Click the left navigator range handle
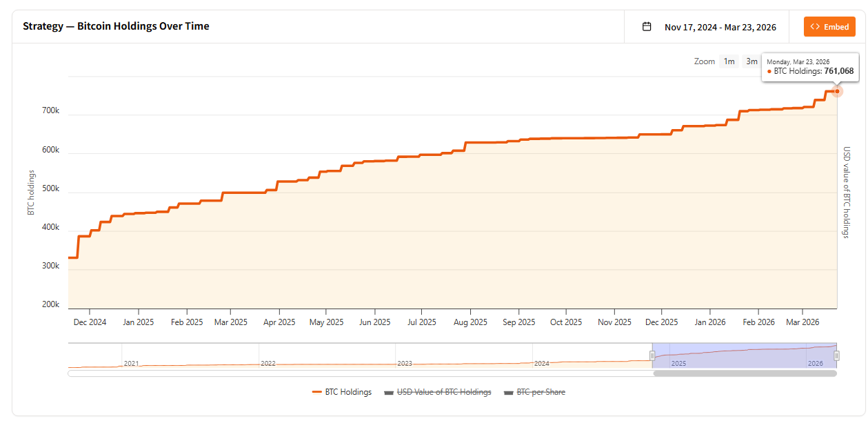The height and width of the screenshot is (421, 868). (x=652, y=355)
